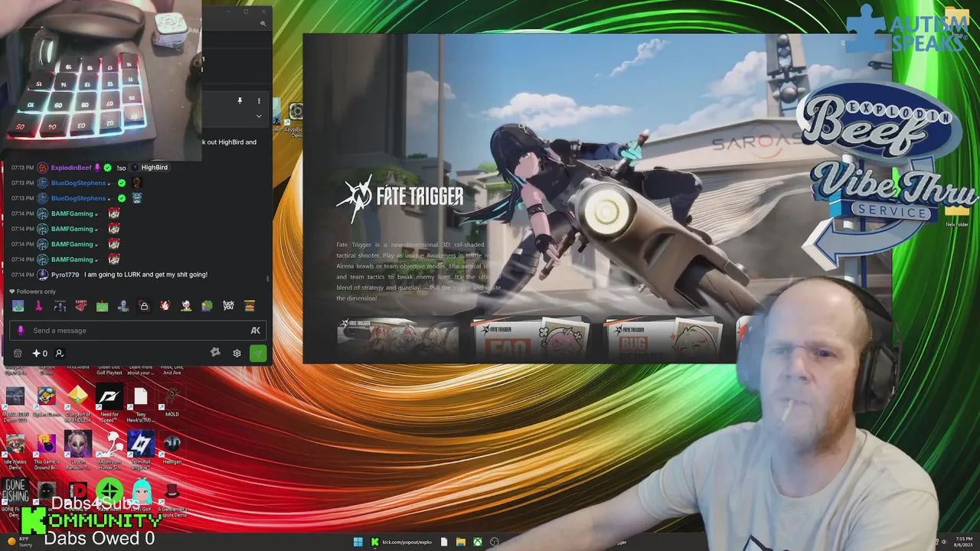
Task: Open the chat settings gear icon
Action: [237, 353]
